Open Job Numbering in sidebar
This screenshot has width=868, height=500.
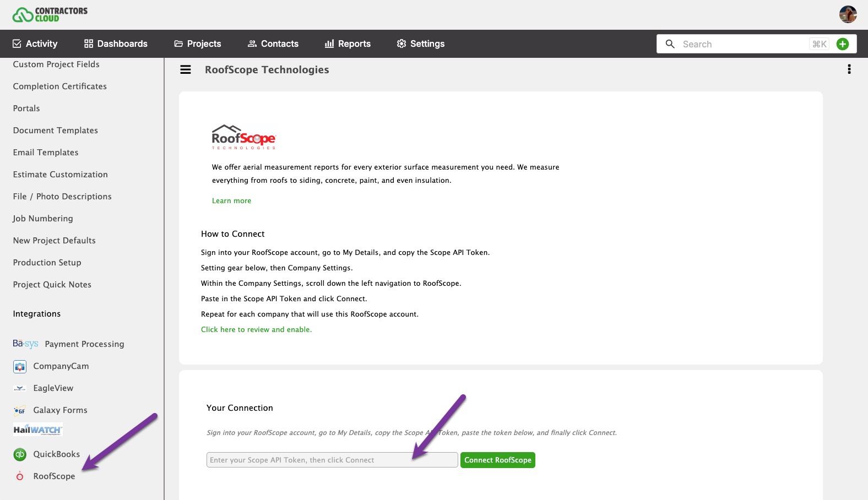(x=43, y=219)
